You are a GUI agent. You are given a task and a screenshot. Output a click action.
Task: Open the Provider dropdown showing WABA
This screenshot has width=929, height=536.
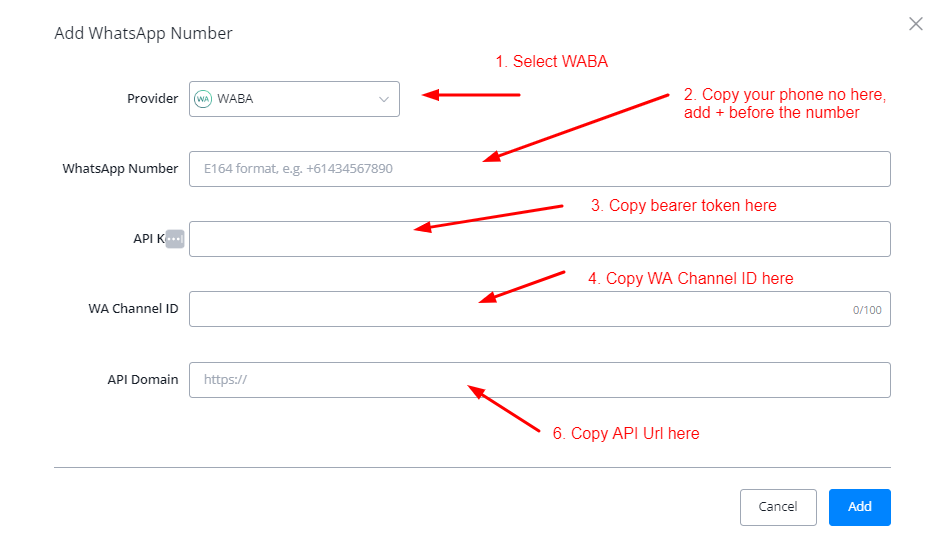click(293, 99)
